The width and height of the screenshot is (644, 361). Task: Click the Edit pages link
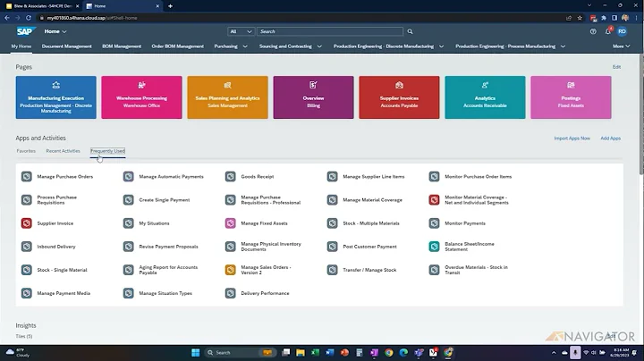[616, 67]
